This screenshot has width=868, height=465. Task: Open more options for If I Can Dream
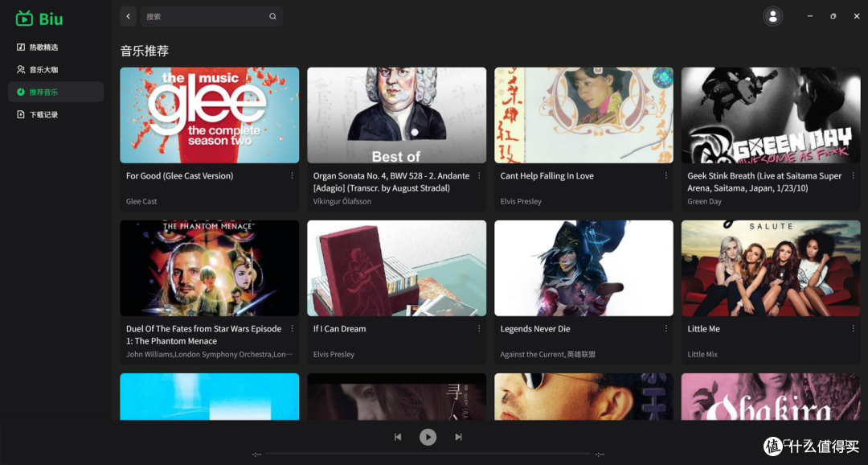[x=479, y=329]
